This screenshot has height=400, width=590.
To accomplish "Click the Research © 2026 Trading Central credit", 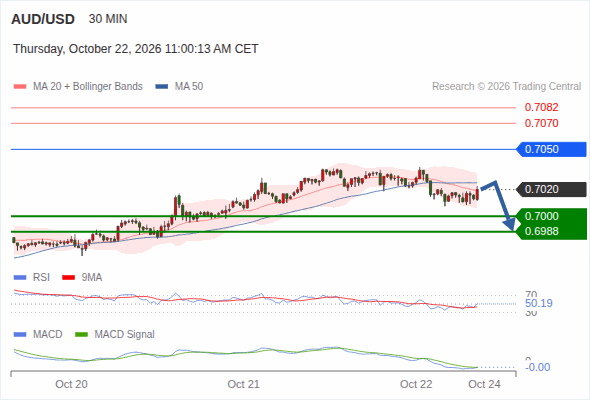I will pyautogui.click(x=506, y=87).
